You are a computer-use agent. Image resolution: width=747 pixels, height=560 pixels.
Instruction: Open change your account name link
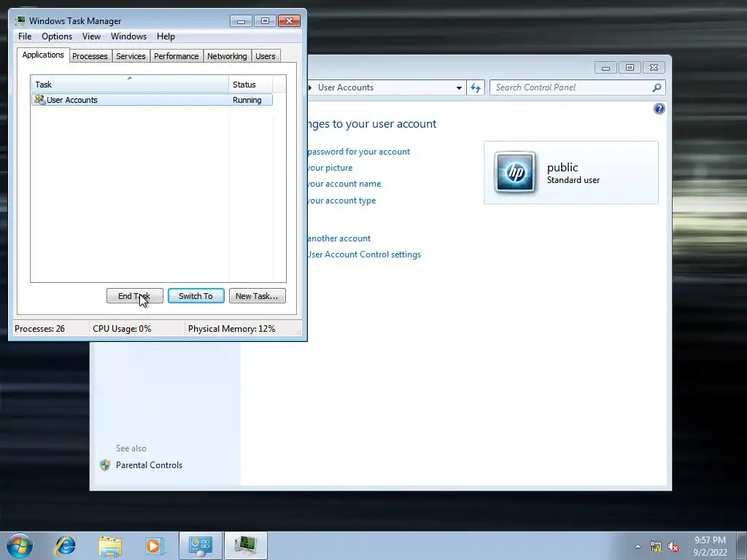(344, 184)
